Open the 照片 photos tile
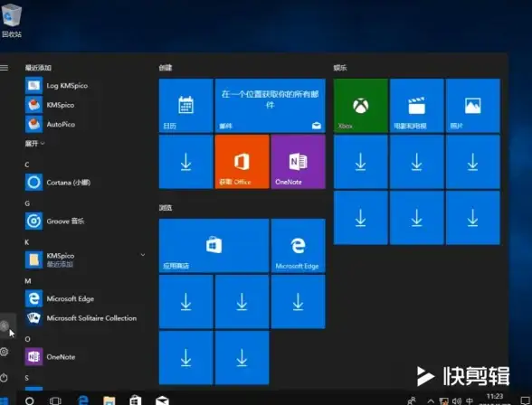Image resolution: width=532 pixels, height=405 pixels. point(473,106)
